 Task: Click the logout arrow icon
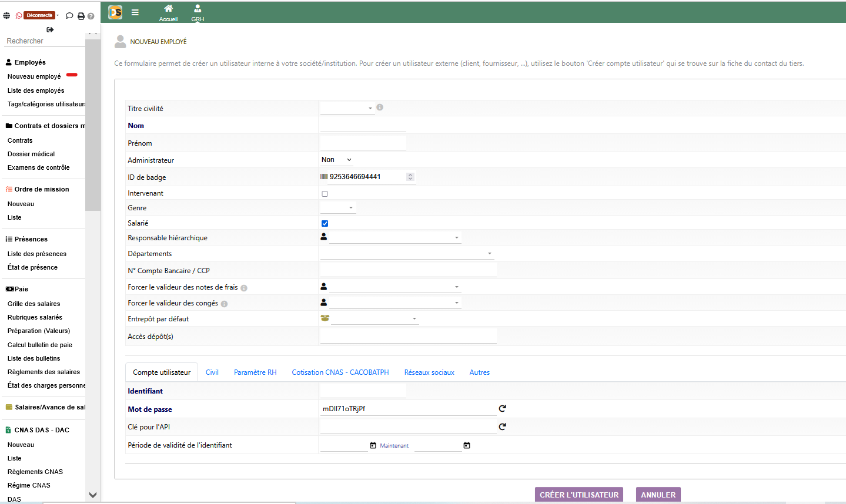tap(50, 29)
